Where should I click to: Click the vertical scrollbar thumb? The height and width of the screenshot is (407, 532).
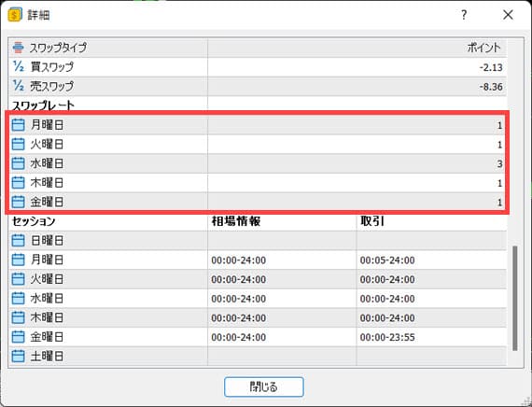click(514, 299)
